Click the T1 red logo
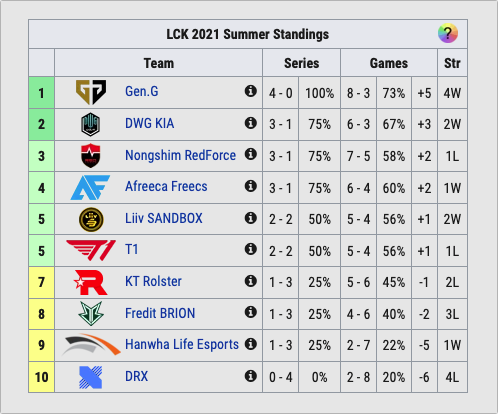498x414 pixels. click(x=91, y=250)
